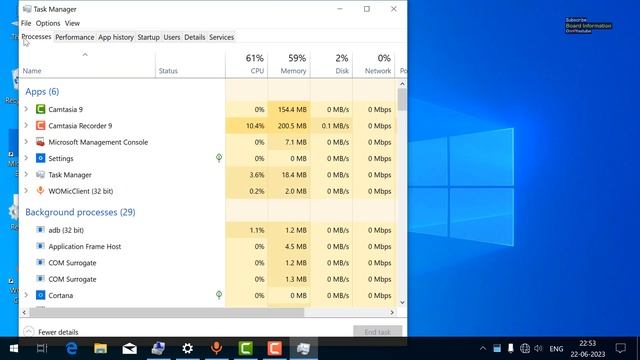Open the Mail app on the taskbar

point(129,348)
